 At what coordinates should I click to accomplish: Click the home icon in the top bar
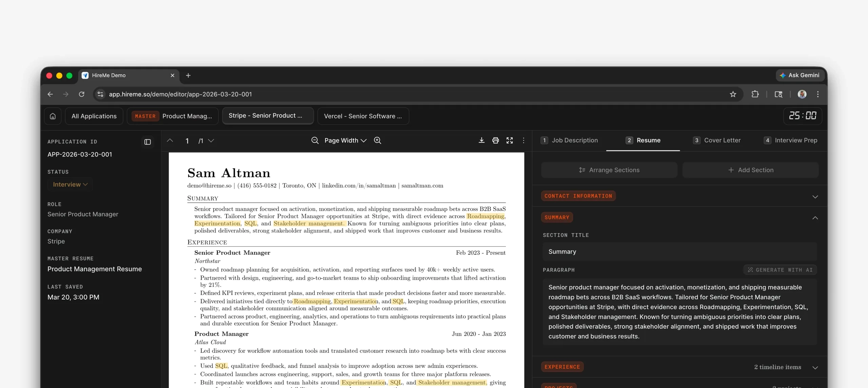[53, 116]
